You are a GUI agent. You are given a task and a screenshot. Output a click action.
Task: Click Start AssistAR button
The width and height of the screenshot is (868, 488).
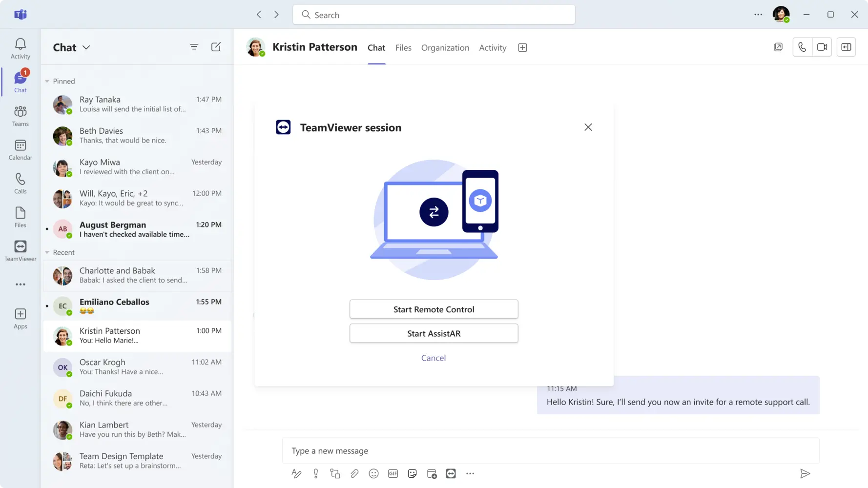pos(434,333)
